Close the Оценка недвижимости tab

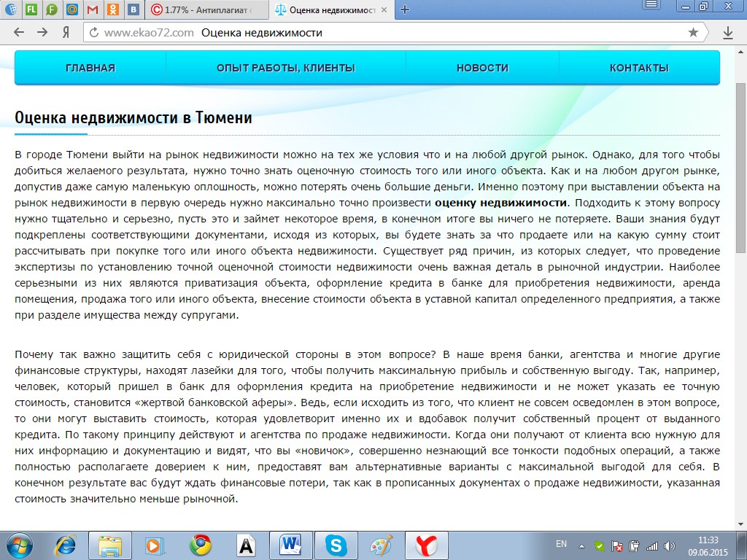(384, 9)
